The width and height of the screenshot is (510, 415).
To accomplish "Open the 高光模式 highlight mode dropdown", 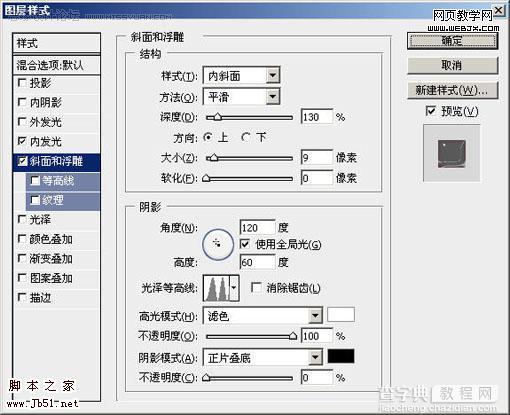I will click(263, 316).
